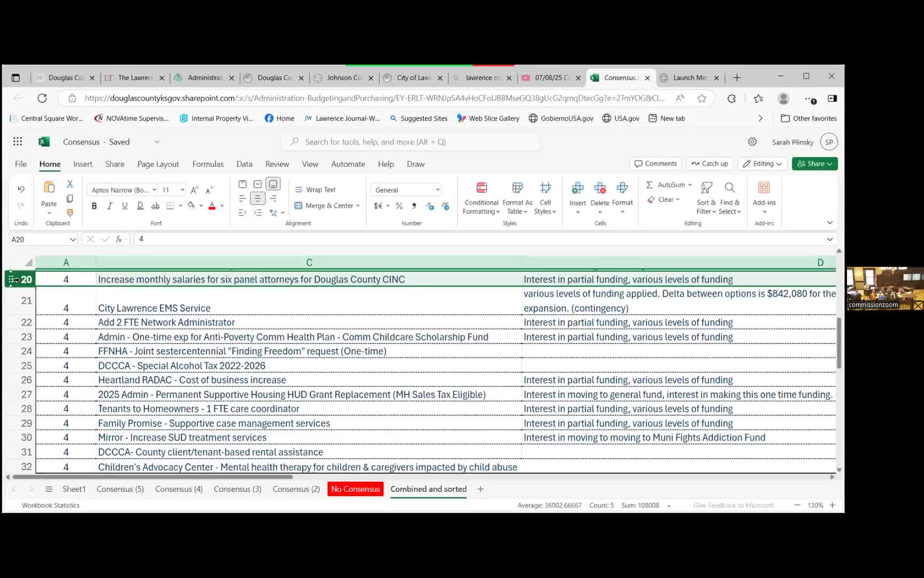
Task: Click the Name Box showing A20
Action: click(x=37, y=239)
